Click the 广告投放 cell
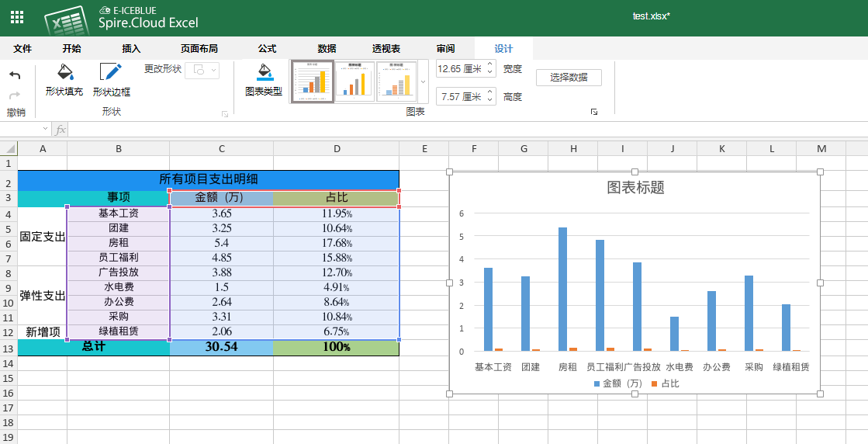The height and width of the screenshot is (444, 868). pyautogui.click(x=119, y=272)
